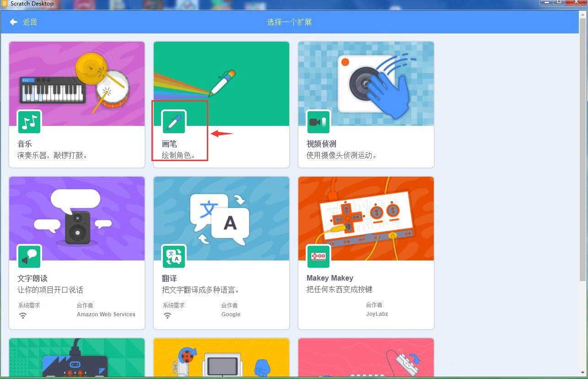Click the description 把任何东西变成按键
588x379 pixels.
340,289
